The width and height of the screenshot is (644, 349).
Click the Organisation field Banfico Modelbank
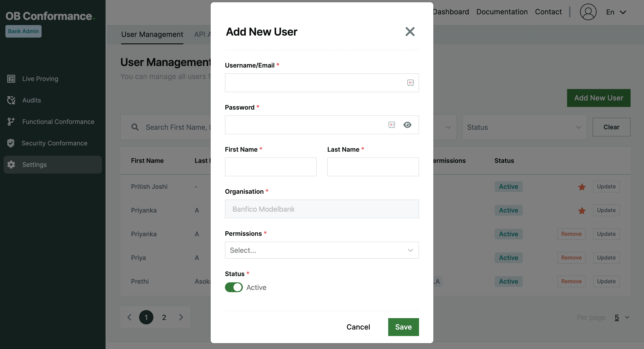322,209
